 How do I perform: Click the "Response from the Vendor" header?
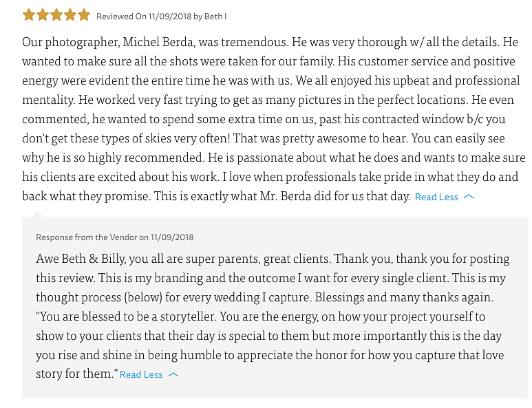tap(86, 237)
